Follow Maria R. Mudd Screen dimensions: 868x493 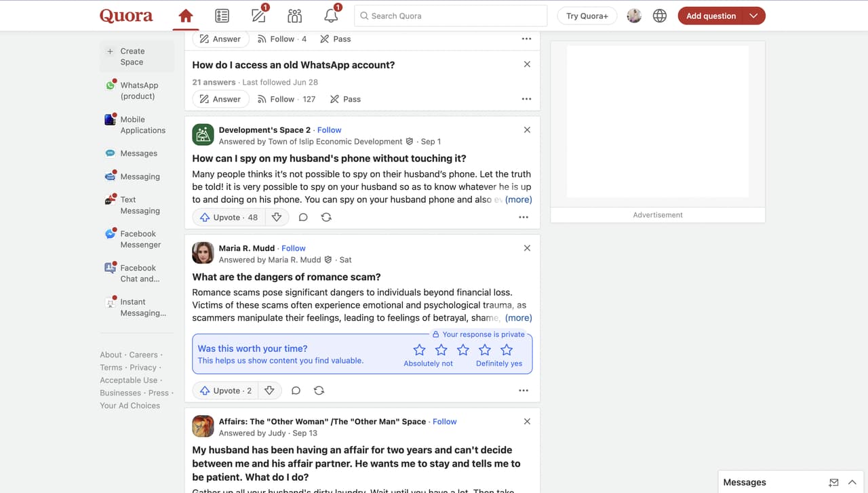click(294, 248)
